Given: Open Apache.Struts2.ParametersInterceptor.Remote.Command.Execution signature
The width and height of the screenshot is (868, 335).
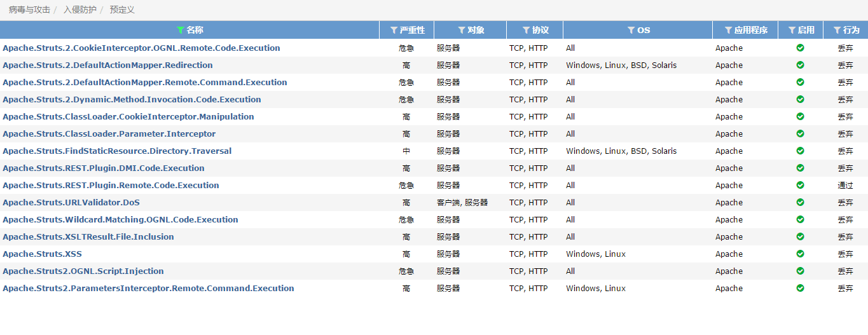Looking at the screenshot, I should [148, 288].
